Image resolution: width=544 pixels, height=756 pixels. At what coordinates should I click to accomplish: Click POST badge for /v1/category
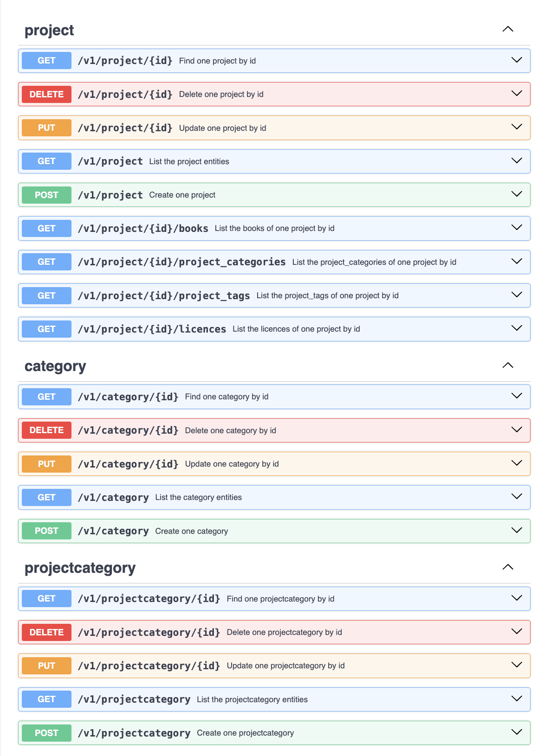pos(46,531)
